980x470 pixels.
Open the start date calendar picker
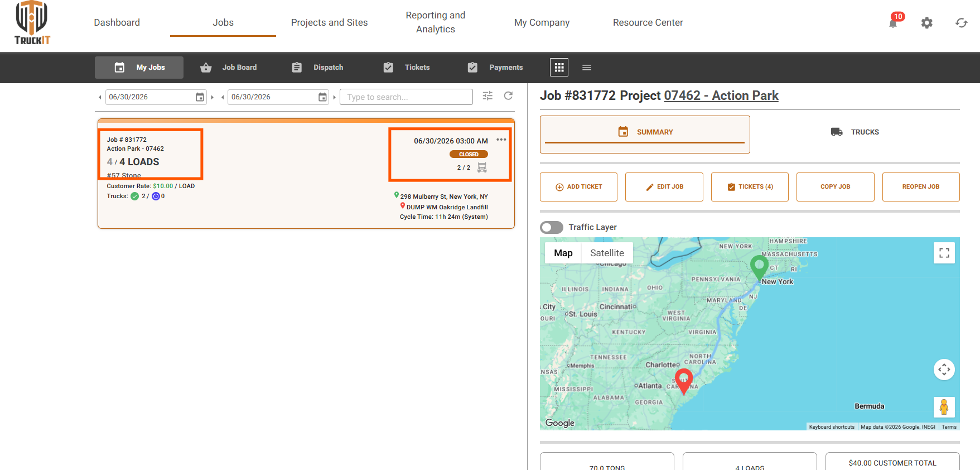pos(200,97)
